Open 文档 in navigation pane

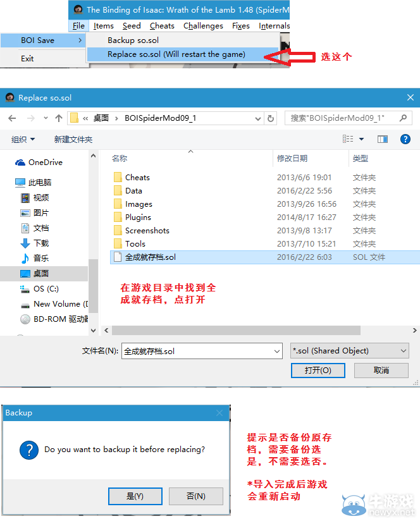(x=35, y=228)
